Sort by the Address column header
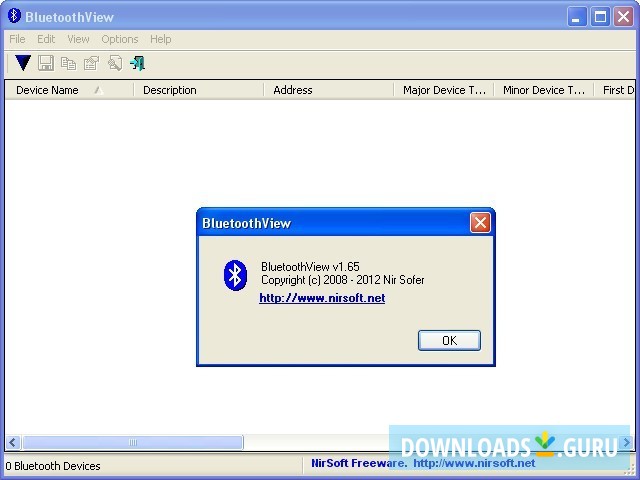Screen dimensions: 640x480 click(x=329, y=90)
